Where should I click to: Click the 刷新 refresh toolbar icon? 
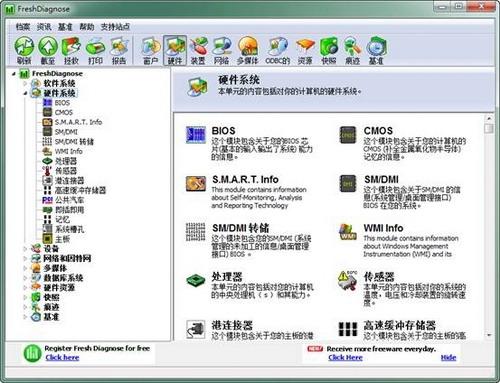pyautogui.click(x=24, y=50)
